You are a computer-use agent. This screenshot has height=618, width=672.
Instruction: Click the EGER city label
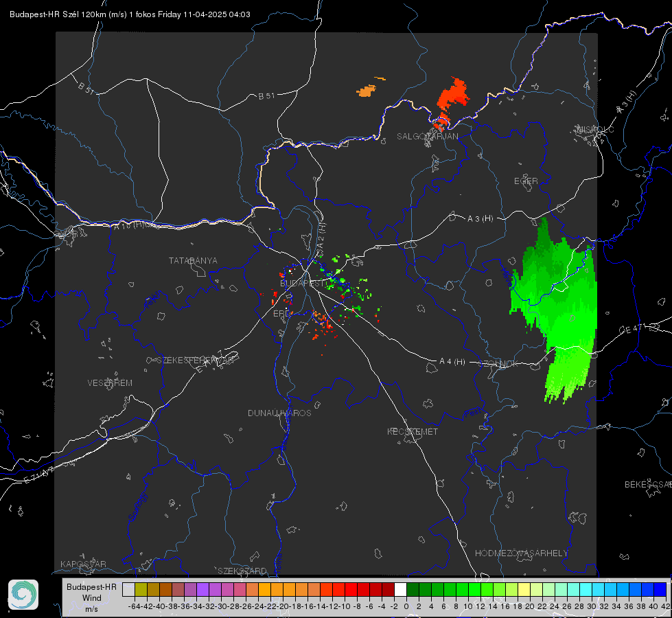(526, 181)
